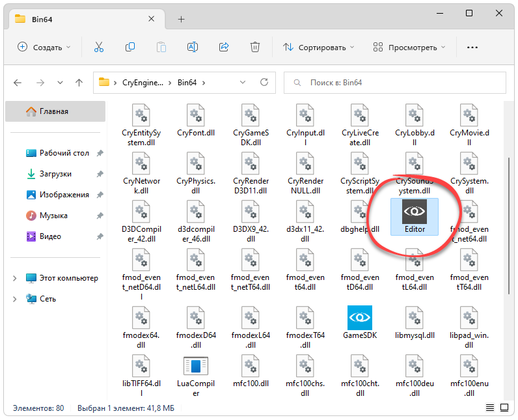Viewport: 518px width, 420px height.
Task: Refresh the current folder view
Action: (264, 83)
